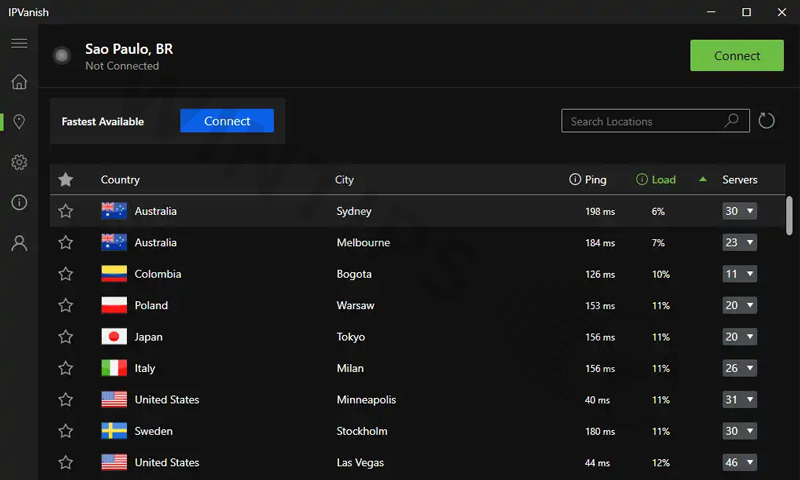This screenshot has height=480, width=800.
Task: Expand Warsaw servers dropdown showing 20
Action: click(739, 306)
